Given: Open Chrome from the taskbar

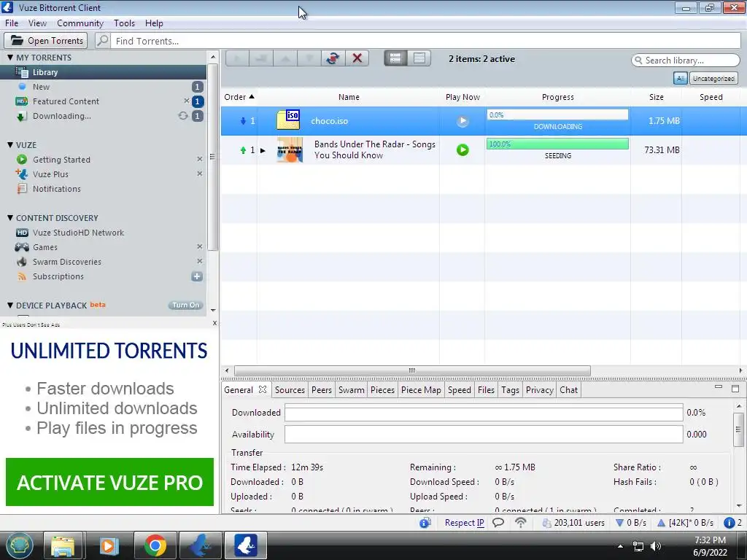Looking at the screenshot, I should (x=155, y=545).
